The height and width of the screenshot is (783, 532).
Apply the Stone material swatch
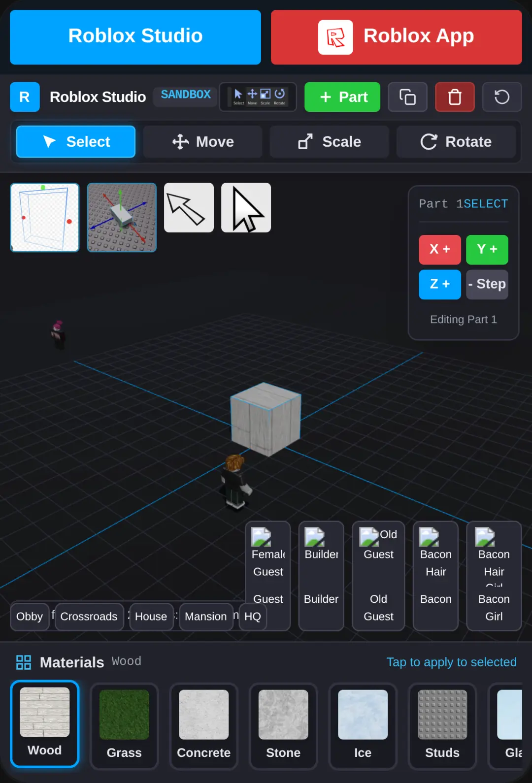pyautogui.click(x=283, y=726)
